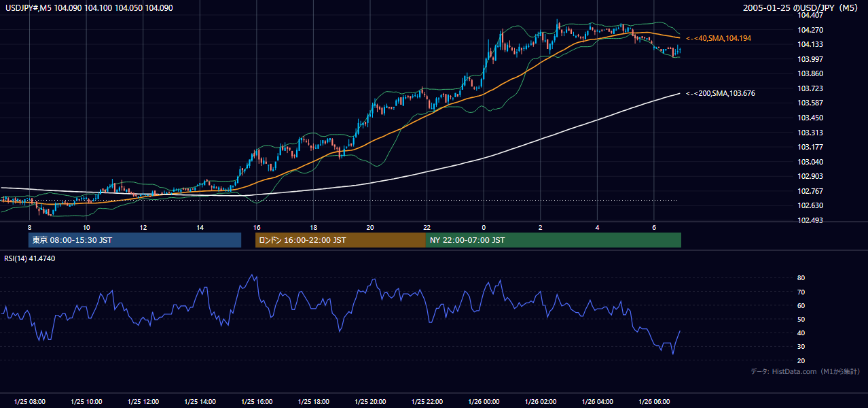
Task: Click RSI scale level 50
Action: tap(801, 319)
